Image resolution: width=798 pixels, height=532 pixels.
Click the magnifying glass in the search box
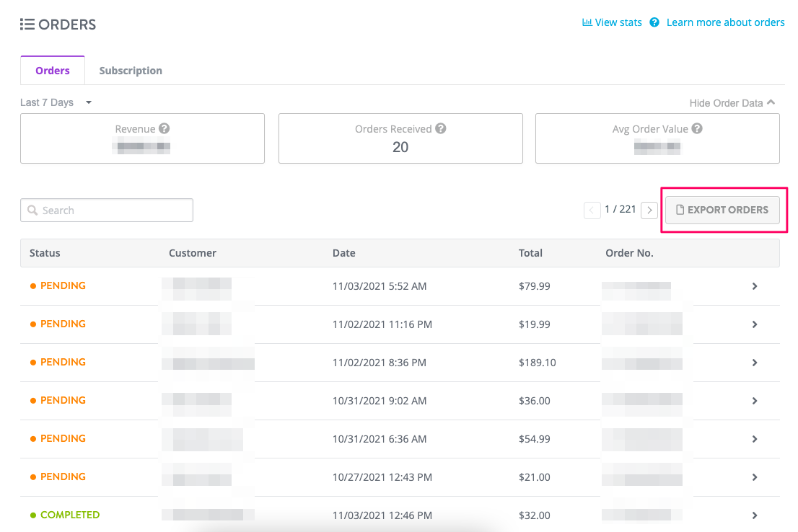click(32, 210)
